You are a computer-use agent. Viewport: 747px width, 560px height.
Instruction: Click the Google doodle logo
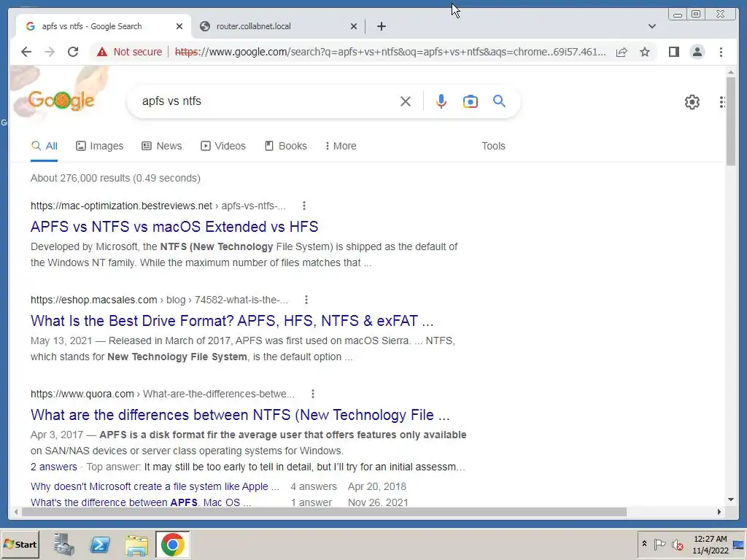pyautogui.click(x=61, y=100)
